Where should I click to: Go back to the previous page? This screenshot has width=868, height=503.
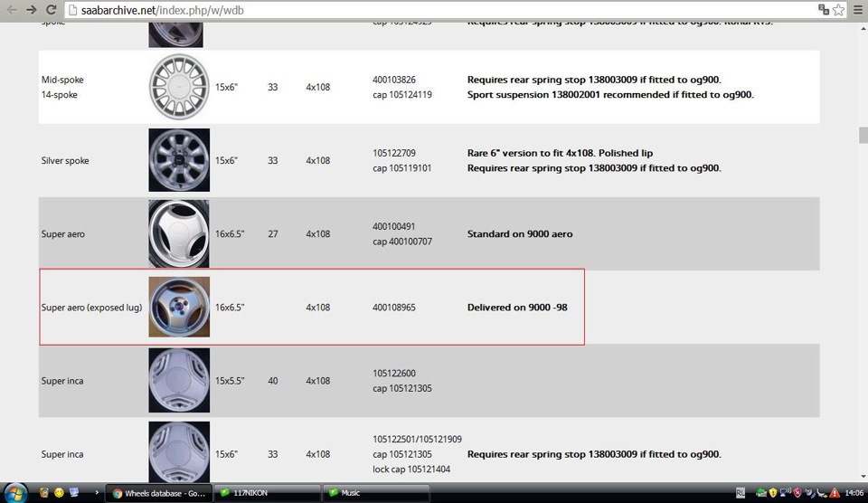(x=12, y=10)
